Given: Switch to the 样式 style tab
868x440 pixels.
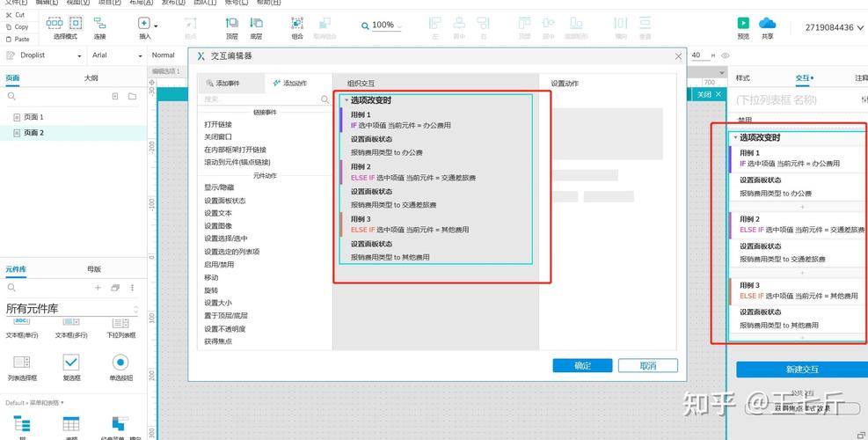Looking at the screenshot, I should click(x=743, y=78).
